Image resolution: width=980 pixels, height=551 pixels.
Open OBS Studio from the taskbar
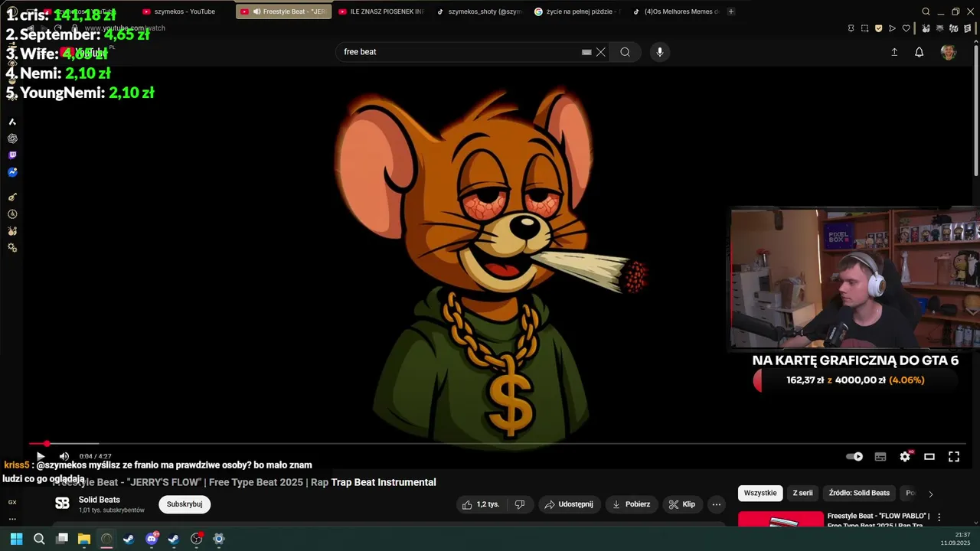coord(196,539)
